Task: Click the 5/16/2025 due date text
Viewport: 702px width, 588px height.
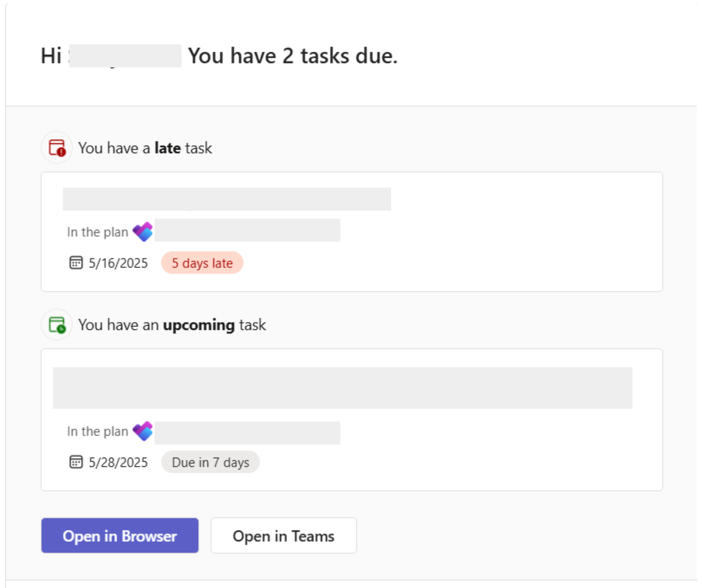Action: tap(118, 263)
